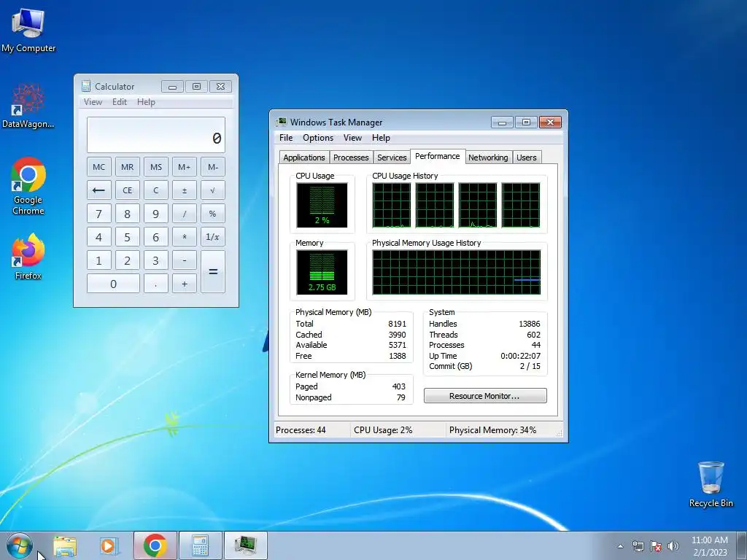Click the number 5 key
The image size is (747, 560).
127,237
